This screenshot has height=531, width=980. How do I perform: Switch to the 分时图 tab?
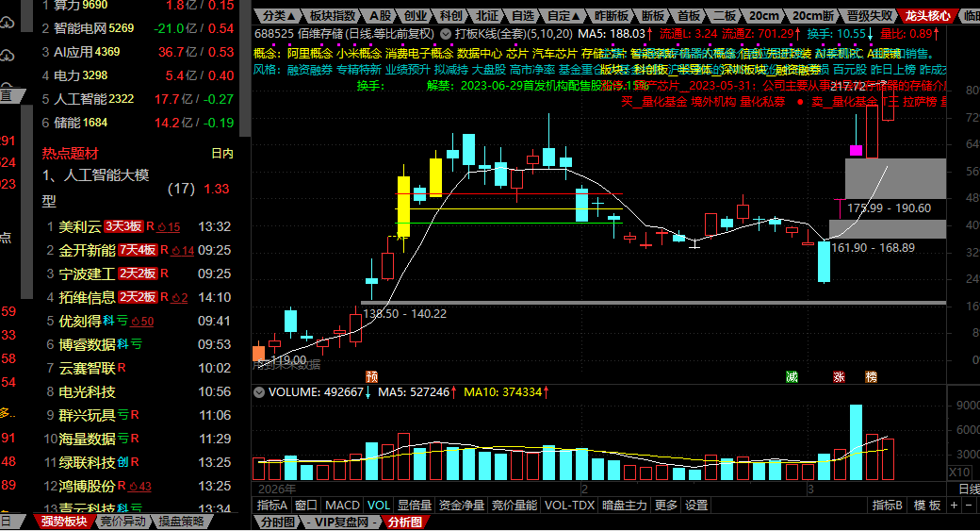pyautogui.click(x=279, y=522)
